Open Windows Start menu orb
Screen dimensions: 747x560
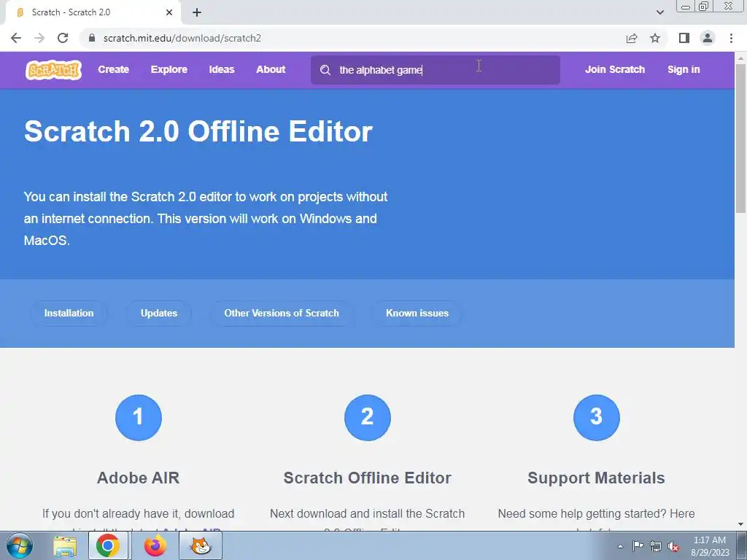[20, 545]
